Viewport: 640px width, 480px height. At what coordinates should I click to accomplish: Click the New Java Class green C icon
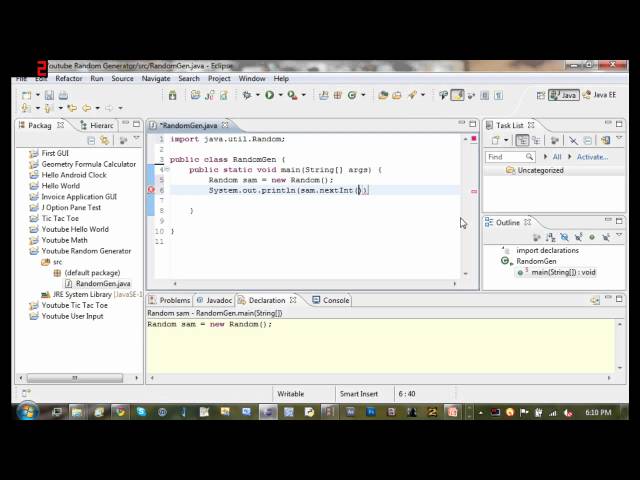pyautogui.click(x=352, y=95)
